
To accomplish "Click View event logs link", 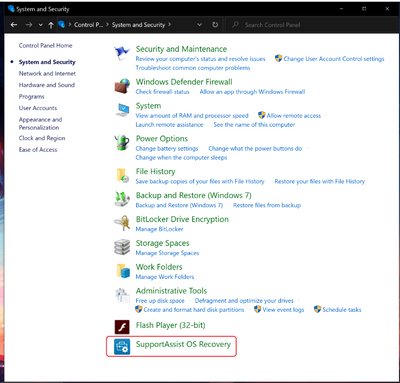I will (x=283, y=310).
